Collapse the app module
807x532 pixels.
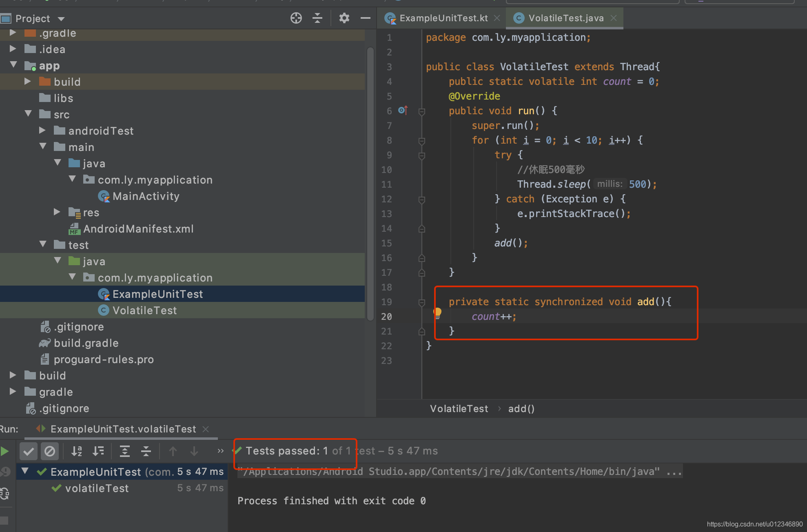pyautogui.click(x=13, y=64)
